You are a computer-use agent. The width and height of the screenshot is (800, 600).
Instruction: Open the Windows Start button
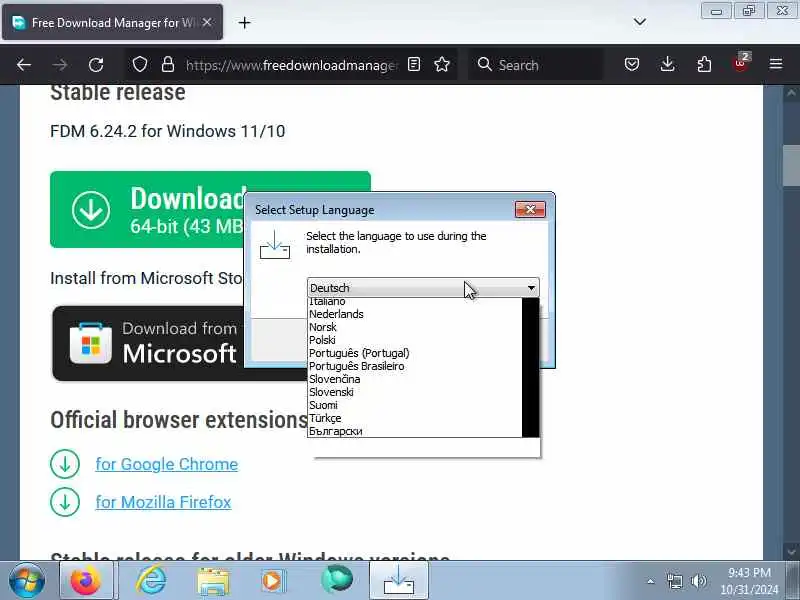click(x=27, y=580)
